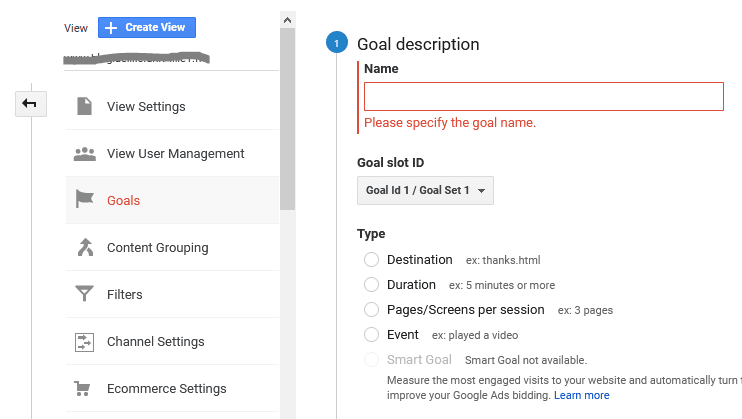Image resolution: width=742 pixels, height=419 pixels.
Task: Click the Filters funnel icon
Action: pos(84,294)
